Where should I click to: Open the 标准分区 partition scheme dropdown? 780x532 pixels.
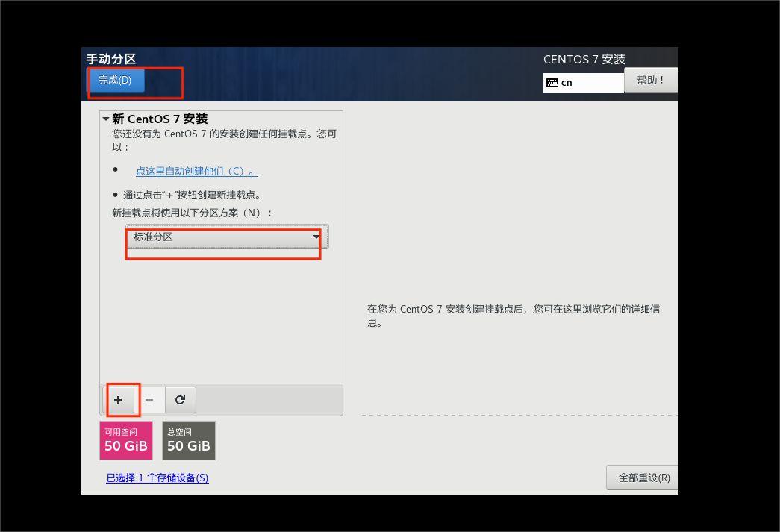point(227,237)
